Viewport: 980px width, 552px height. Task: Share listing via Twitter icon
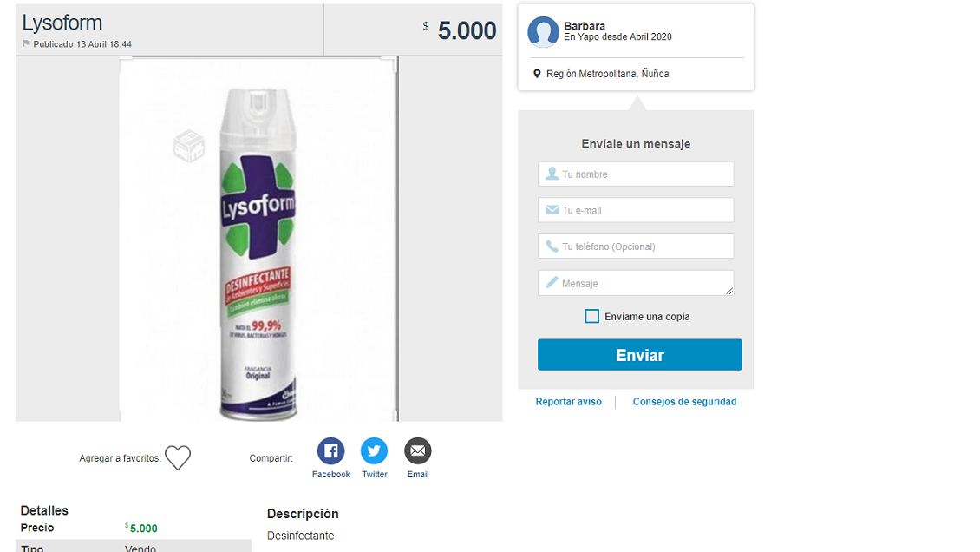pyautogui.click(x=374, y=451)
